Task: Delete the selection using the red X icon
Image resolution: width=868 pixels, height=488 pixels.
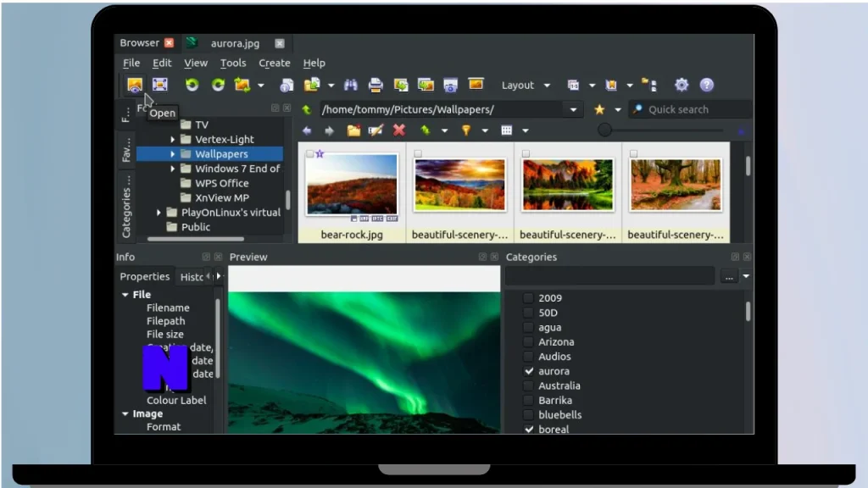Action: coord(399,130)
